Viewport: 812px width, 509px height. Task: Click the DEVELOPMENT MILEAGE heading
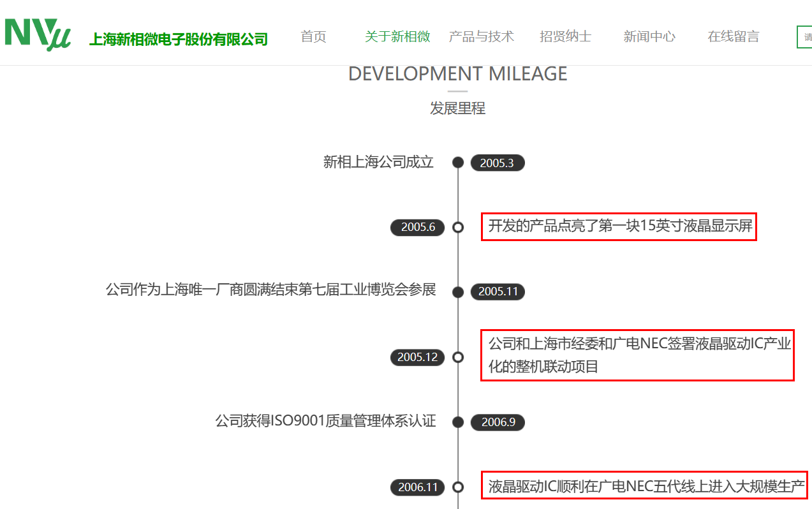(x=458, y=74)
